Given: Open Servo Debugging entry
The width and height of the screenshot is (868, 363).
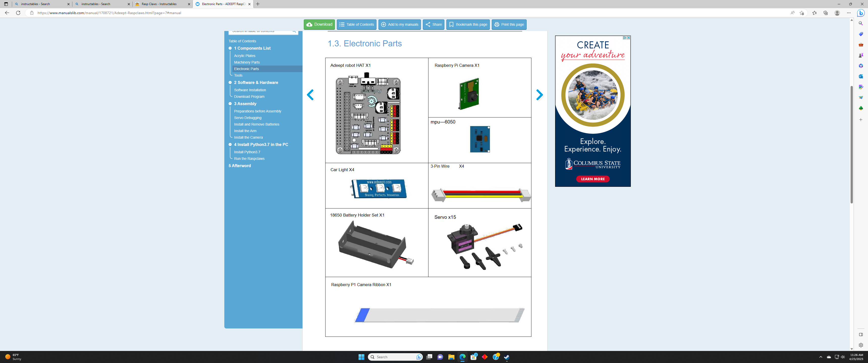Looking at the screenshot, I should coord(248,118).
